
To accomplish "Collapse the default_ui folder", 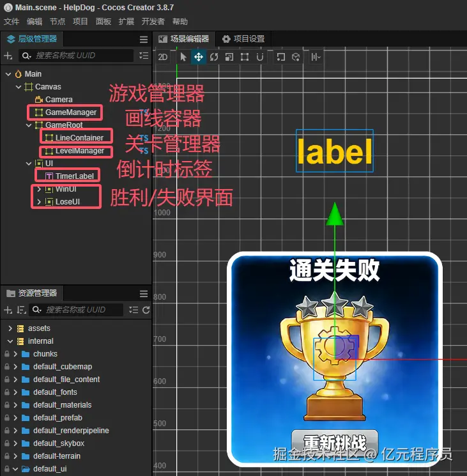I will click(15, 469).
